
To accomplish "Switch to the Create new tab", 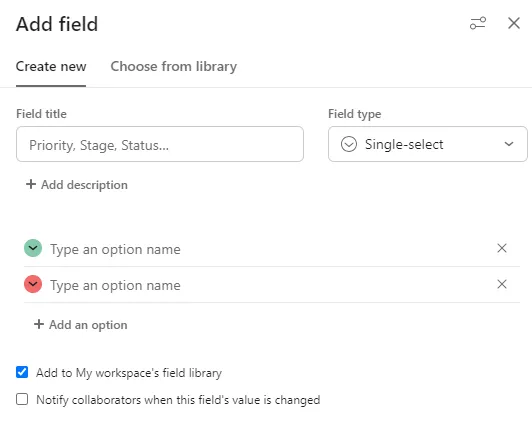I will coord(51,66).
